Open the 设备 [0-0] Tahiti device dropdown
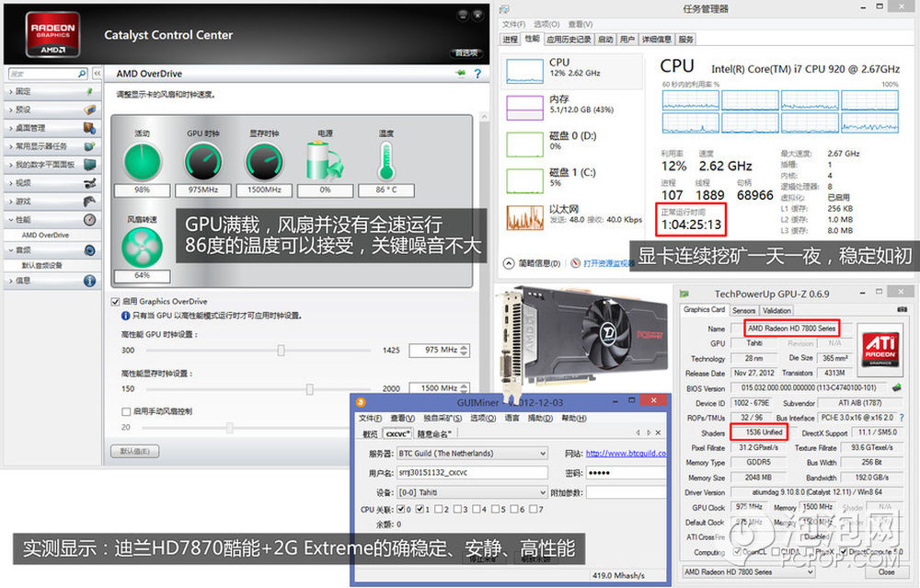Screen dimensions: 920x588 pos(472,492)
